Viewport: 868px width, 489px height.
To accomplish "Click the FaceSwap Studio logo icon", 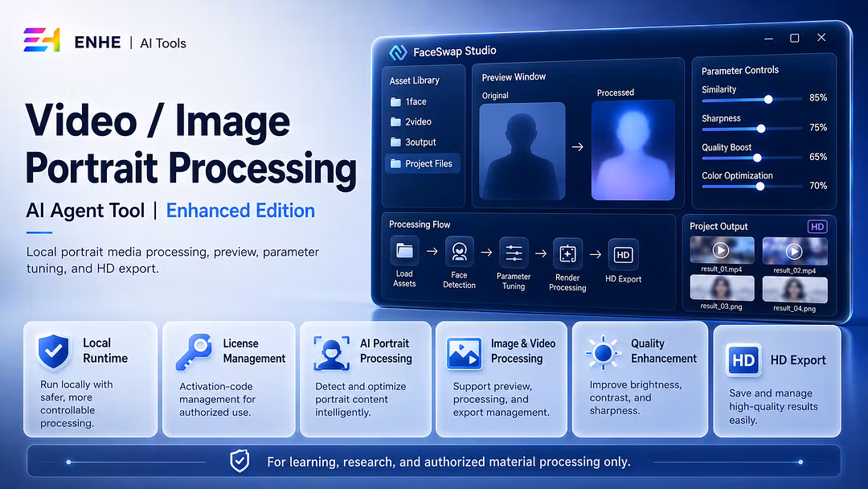I will pos(398,52).
